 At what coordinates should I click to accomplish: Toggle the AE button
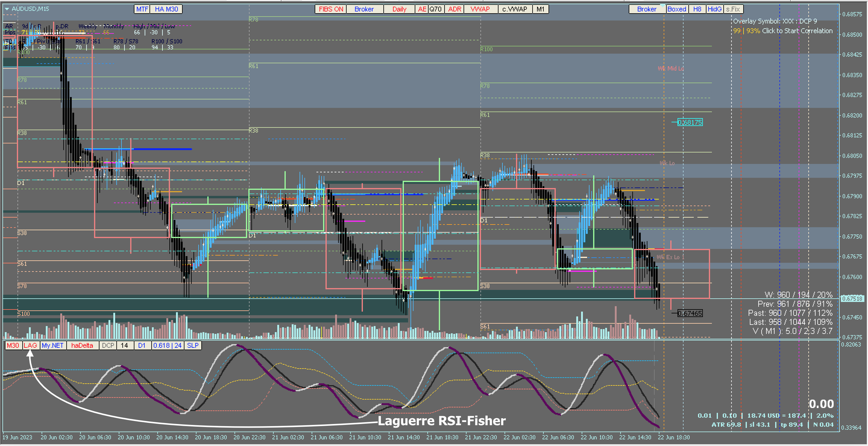(x=422, y=9)
